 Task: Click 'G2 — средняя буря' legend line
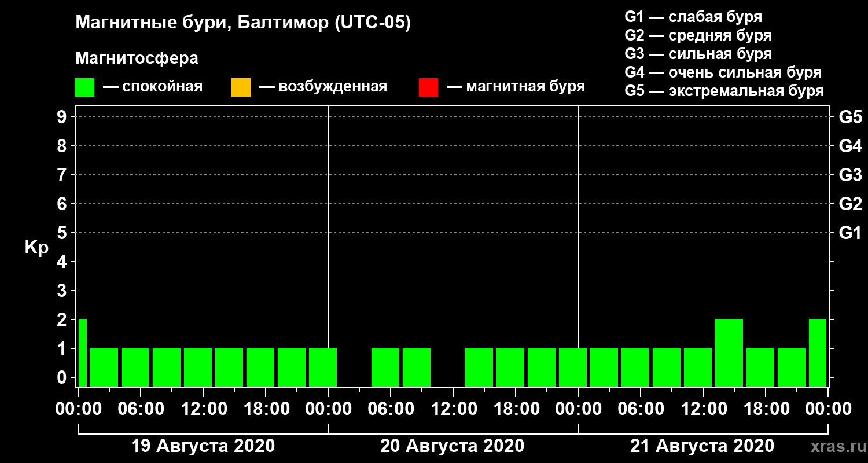click(698, 35)
